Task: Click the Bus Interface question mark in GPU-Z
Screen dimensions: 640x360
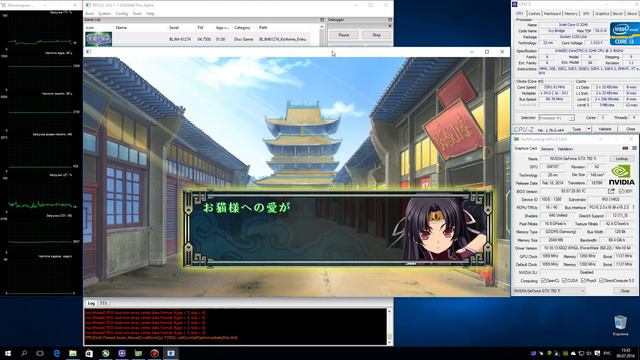Action: 634,207
